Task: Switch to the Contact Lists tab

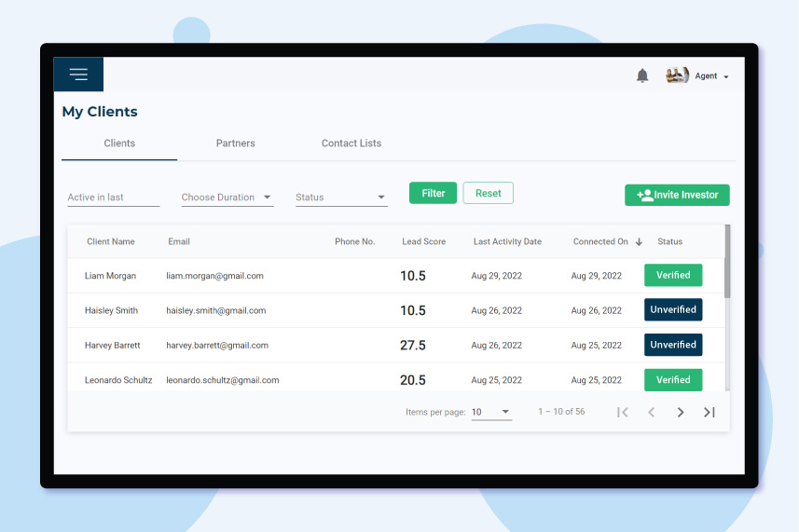Action: click(x=351, y=143)
